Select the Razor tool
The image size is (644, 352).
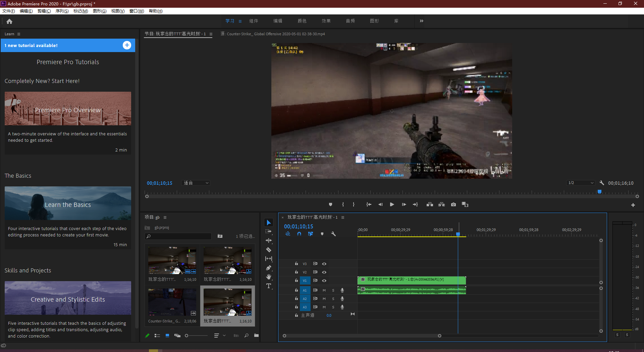[x=269, y=250]
